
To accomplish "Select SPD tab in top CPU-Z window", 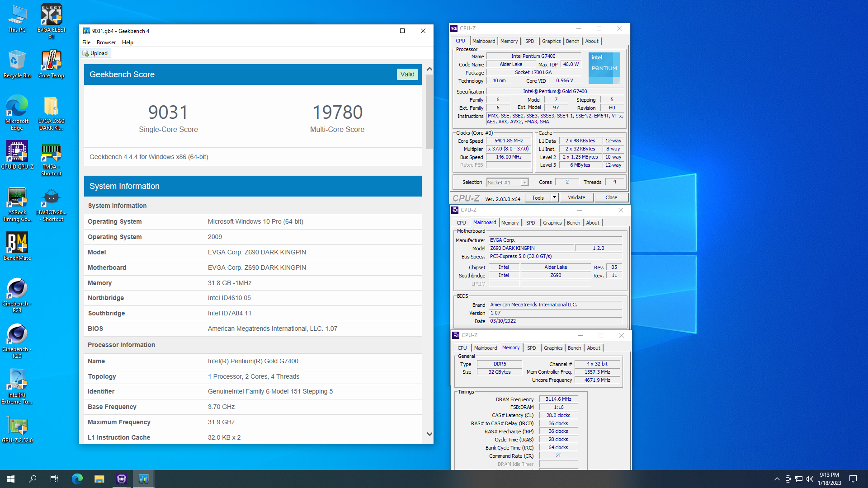I will [x=529, y=41].
